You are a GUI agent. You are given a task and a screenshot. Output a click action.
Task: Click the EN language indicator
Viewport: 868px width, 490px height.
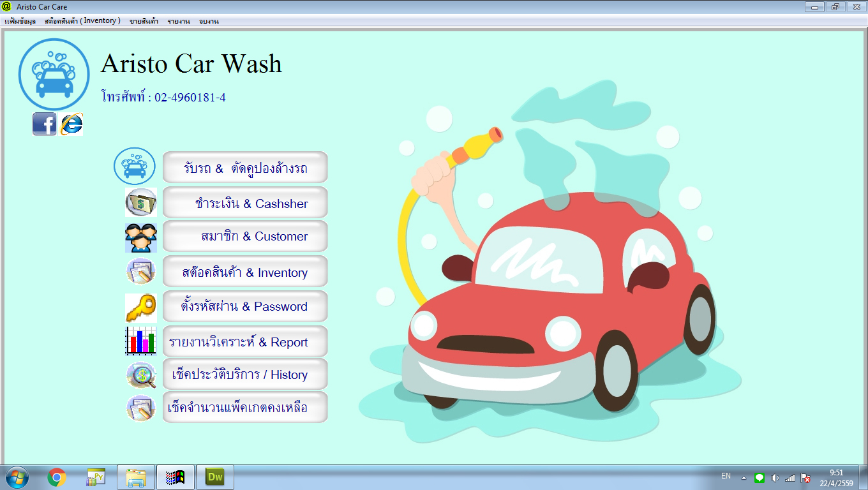pyautogui.click(x=726, y=476)
